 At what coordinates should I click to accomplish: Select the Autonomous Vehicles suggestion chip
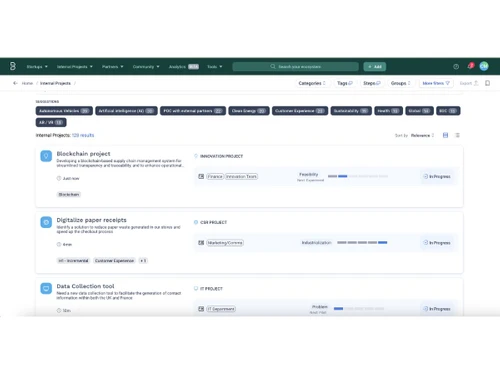click(x=64, y=111)
